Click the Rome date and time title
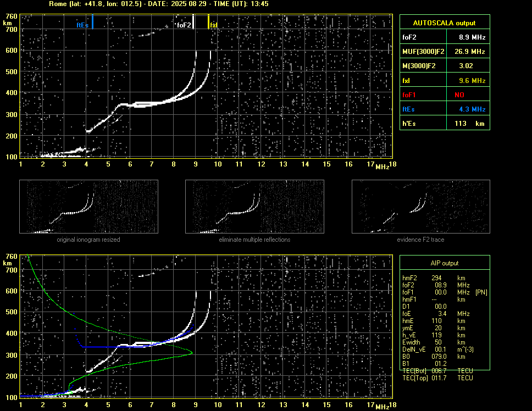 [x=159, y=4]
